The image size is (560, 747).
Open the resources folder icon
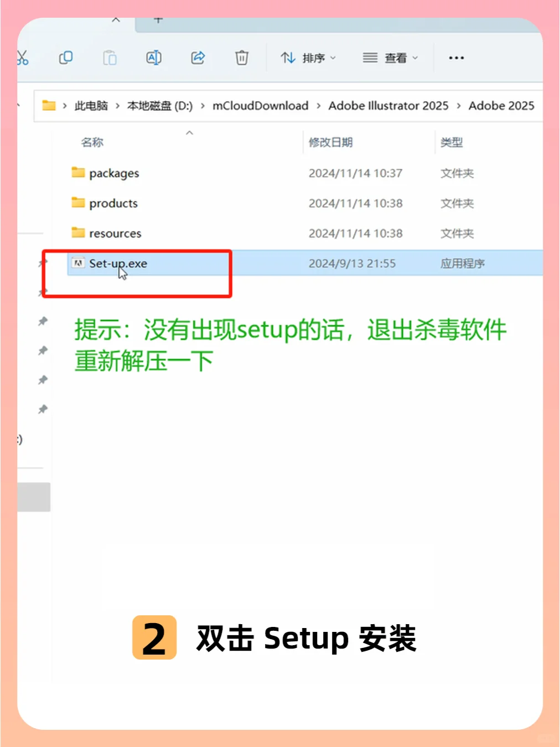(x=77, y=233)
